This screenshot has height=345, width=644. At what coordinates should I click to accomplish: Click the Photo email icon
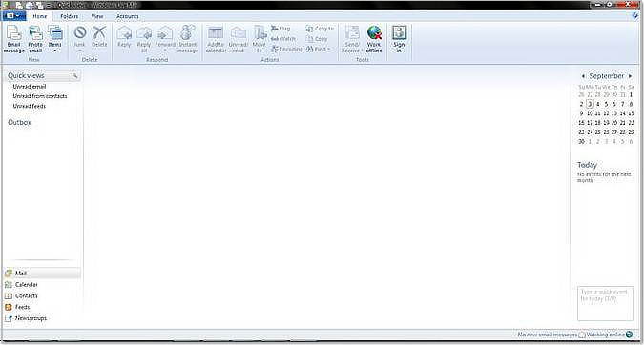35,39
